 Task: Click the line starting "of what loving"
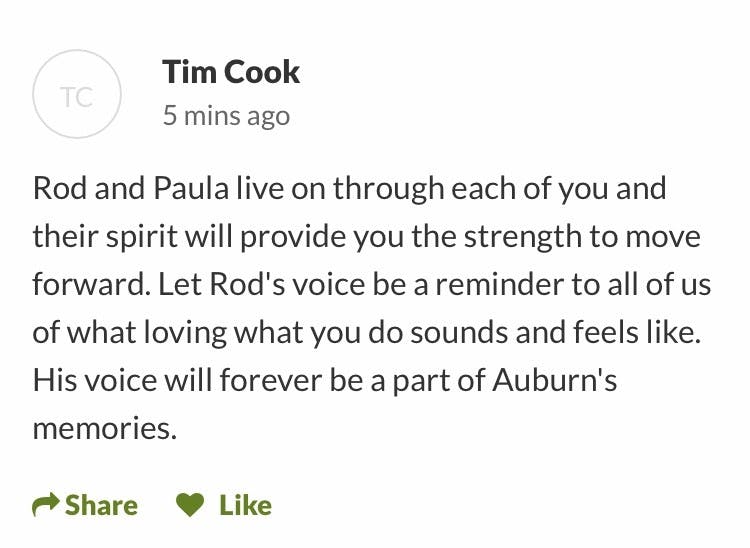[x=367, y=332]
